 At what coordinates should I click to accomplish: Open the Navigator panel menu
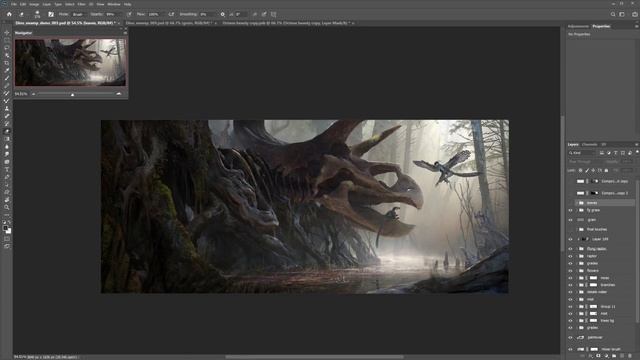tap(125, 33)
